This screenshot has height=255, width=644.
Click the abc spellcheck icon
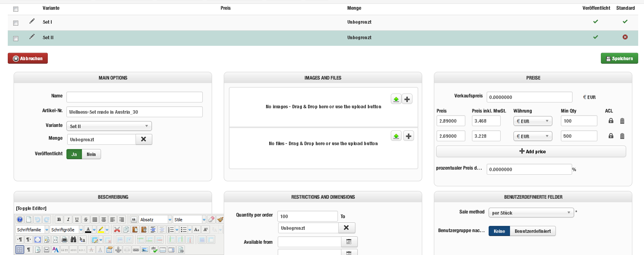pos(154,250)
